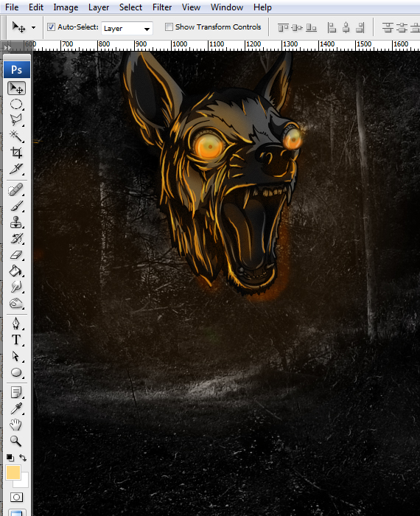Open the Filter menu
The image size is (420, 516).
[162, 7]
